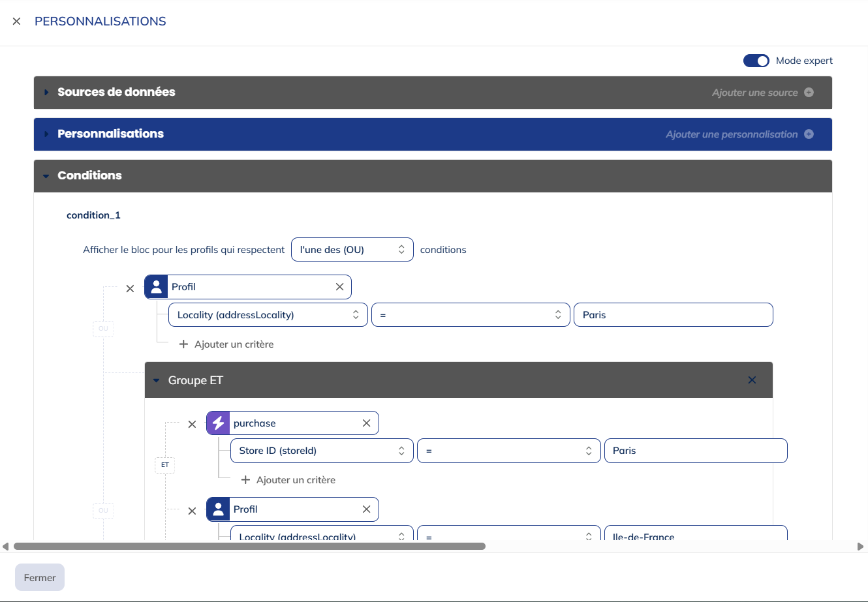Open the Locality (addressLocality) field dropdown
This screenshot has width=868, height=602.
pos(268,315)
